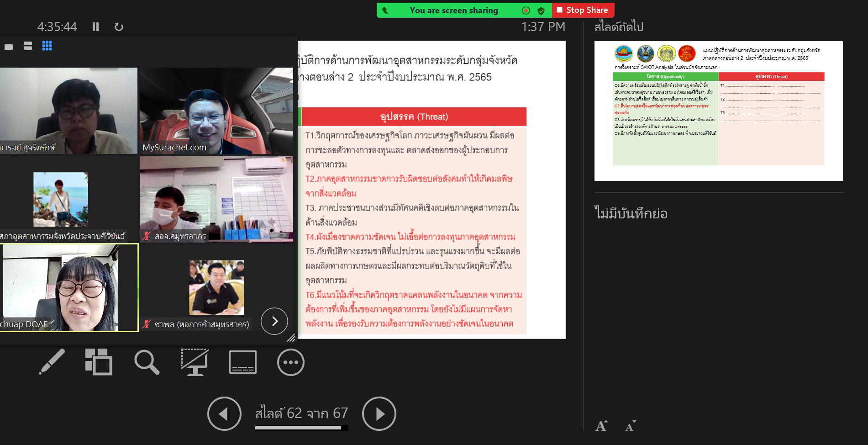Click the recording indicator in sharing bar

point(526,11)
